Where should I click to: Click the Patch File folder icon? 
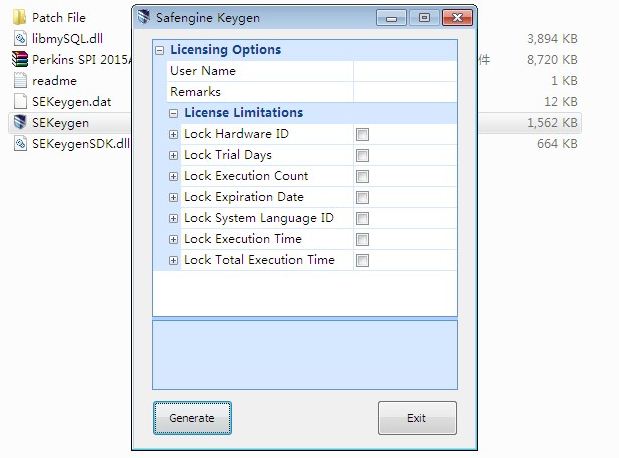coord(19,17)
